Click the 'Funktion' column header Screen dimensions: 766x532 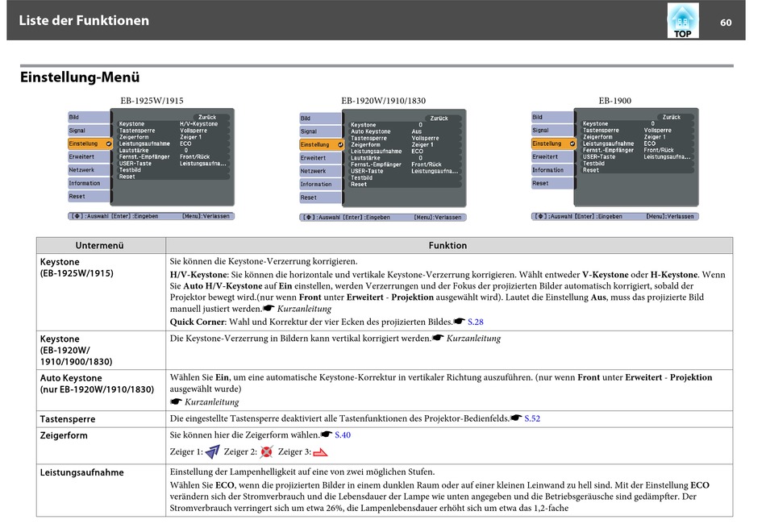pos(448,245)
